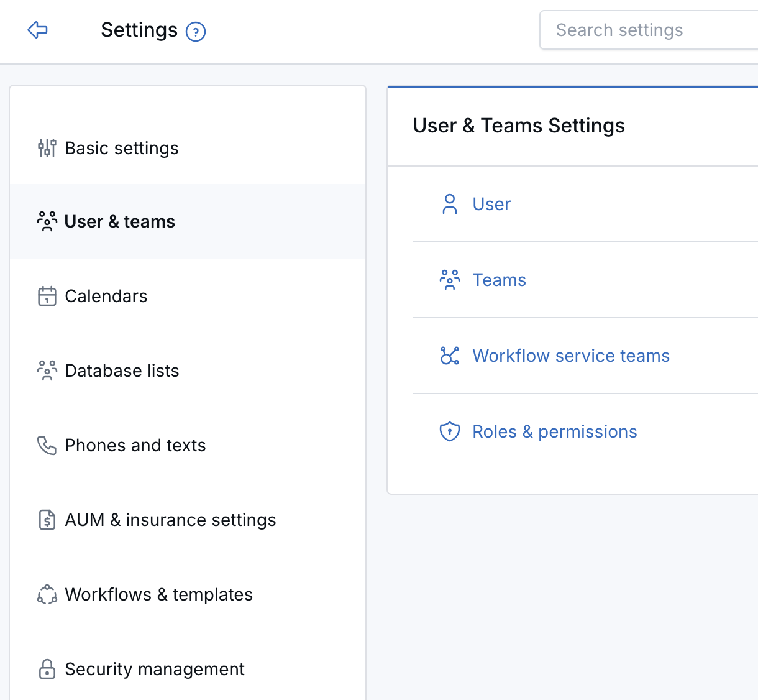
Task: Open the Roles & permissions link
Action: coord(555,431)
